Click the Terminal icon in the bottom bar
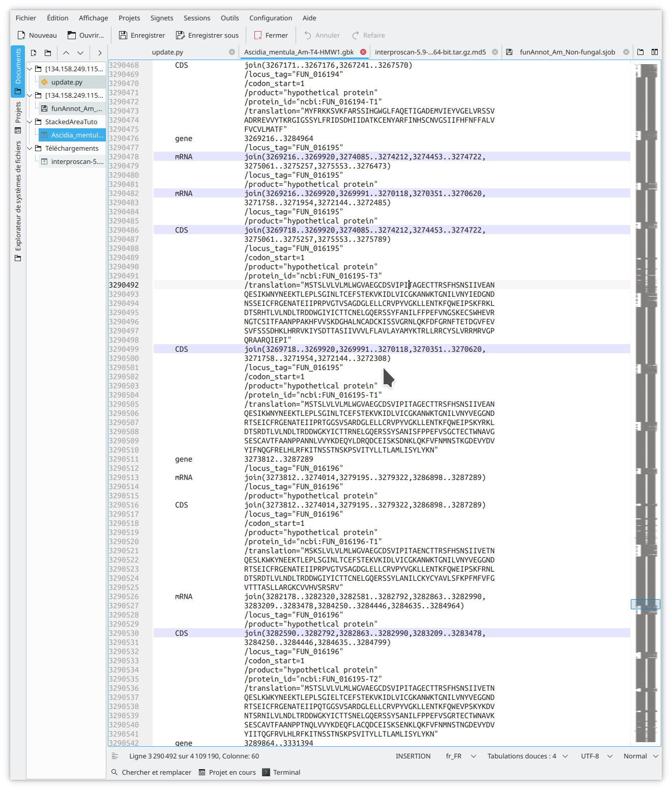 tap(266, 772)
